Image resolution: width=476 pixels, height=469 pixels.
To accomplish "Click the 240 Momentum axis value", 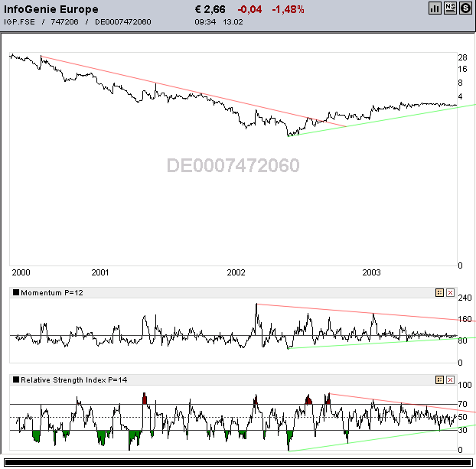I will (x=465, y=298).
